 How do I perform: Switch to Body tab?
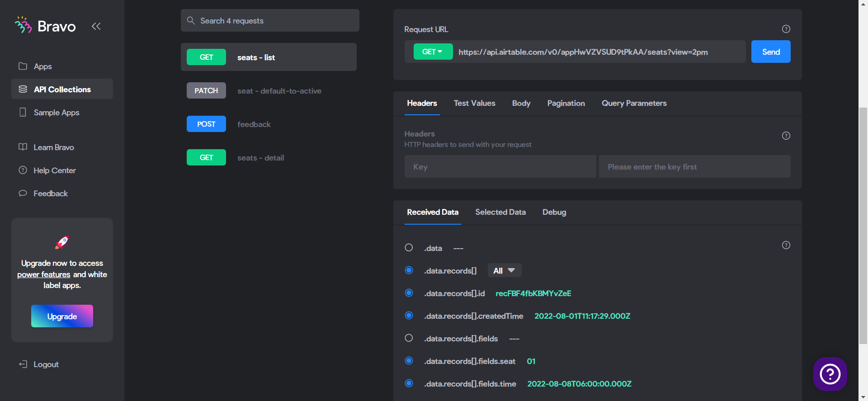pos(521,103)
